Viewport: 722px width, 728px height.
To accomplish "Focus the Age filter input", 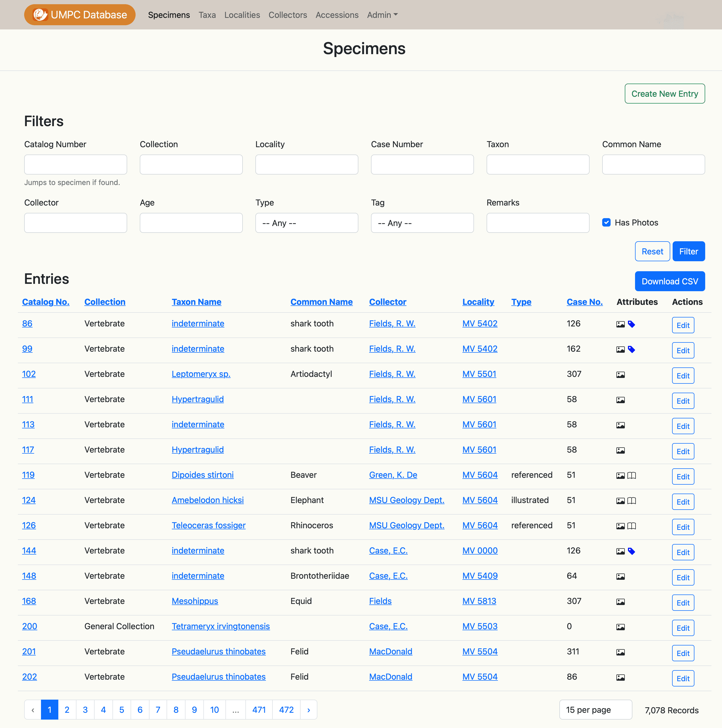I will (x=191, y=223).
